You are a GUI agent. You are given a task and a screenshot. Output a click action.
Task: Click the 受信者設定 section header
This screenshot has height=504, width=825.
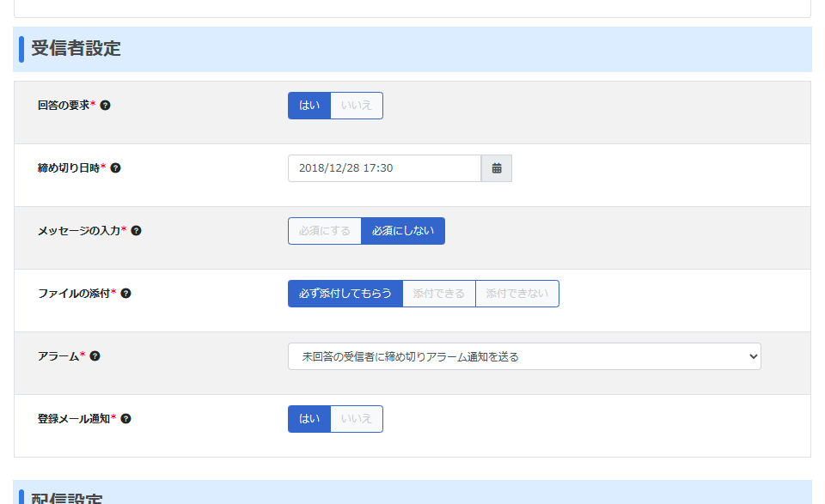click(x=76, y=49)
